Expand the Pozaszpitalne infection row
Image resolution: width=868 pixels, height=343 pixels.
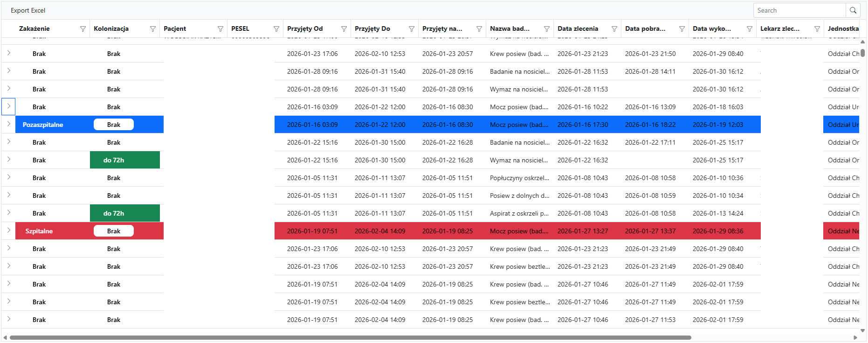[x=8, y=124]
